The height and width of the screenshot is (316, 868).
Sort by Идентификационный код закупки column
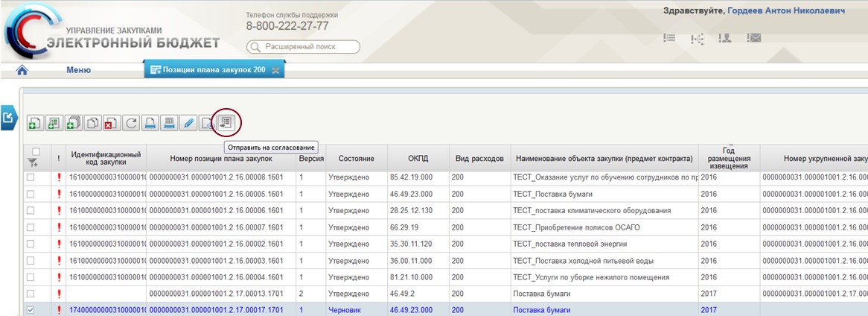(106, 158)
